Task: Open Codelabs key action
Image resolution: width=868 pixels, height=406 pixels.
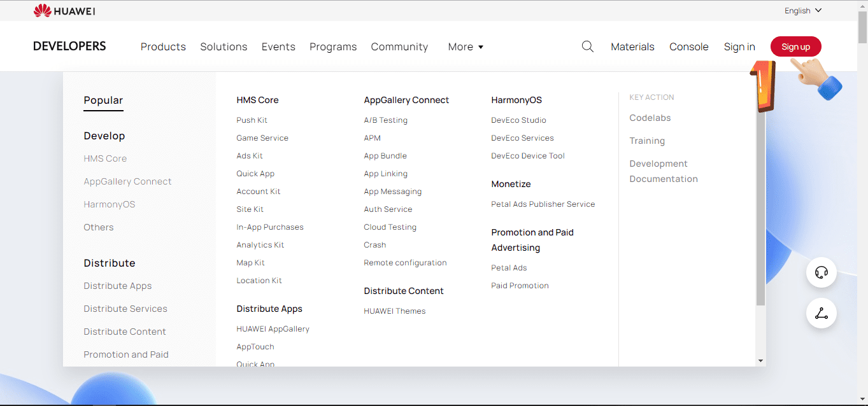Action: pos(650,118)
